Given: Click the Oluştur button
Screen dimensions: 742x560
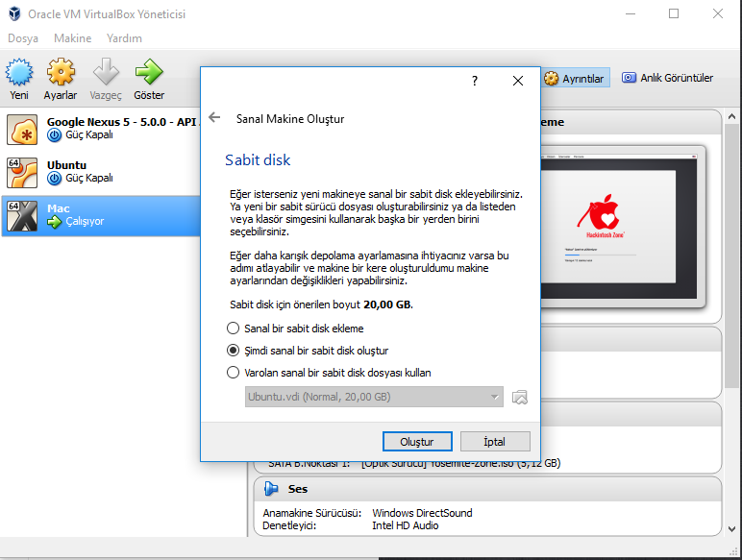Looking at the screenshot, I should click(417, 442).
